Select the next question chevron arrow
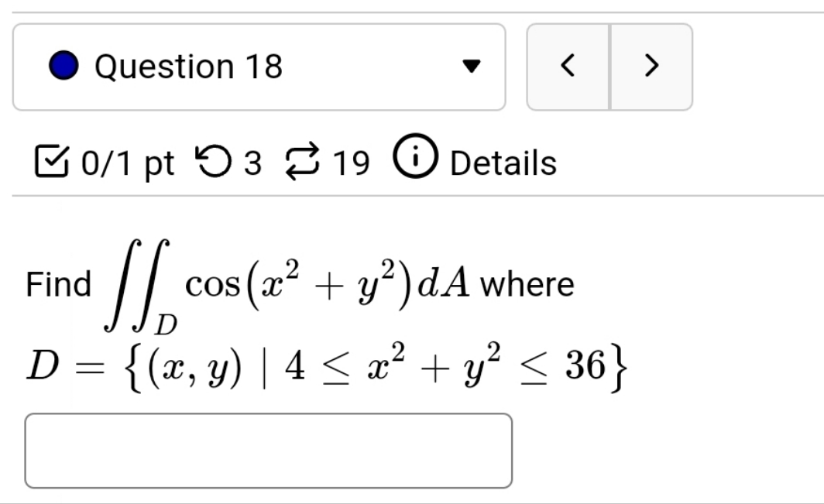Screen dimensions: 824x504 tap(651, 66)
